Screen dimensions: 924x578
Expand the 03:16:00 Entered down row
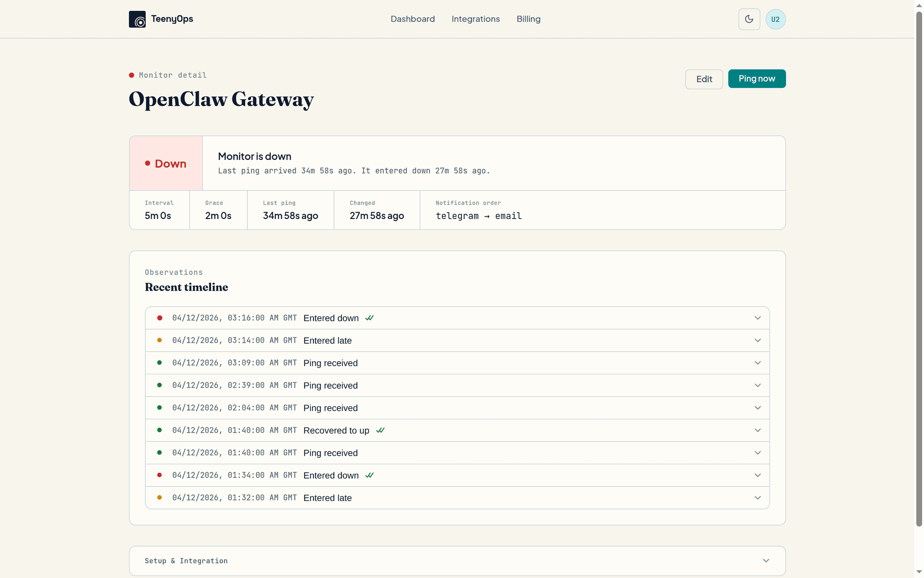pos(457,318)
